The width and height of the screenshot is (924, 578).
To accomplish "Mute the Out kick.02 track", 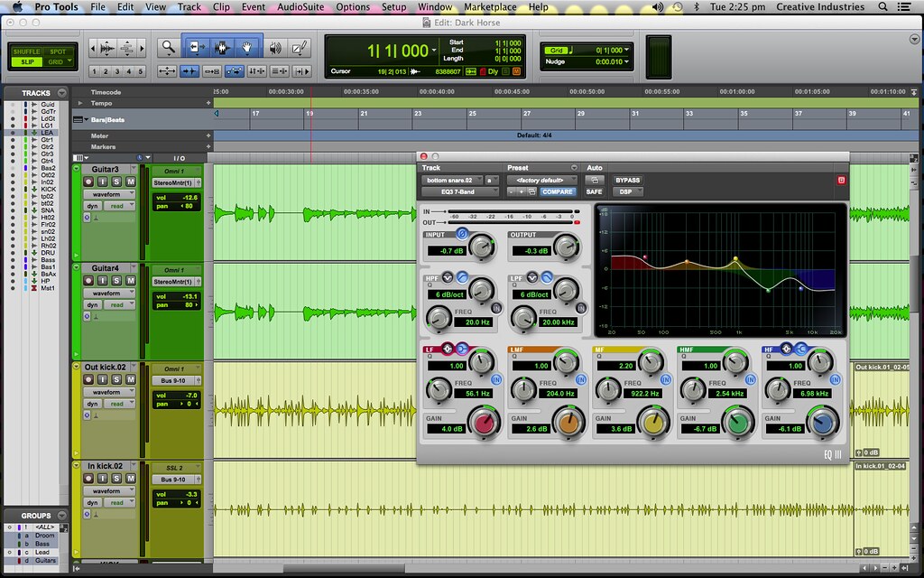I will click(x=132, y=381).
